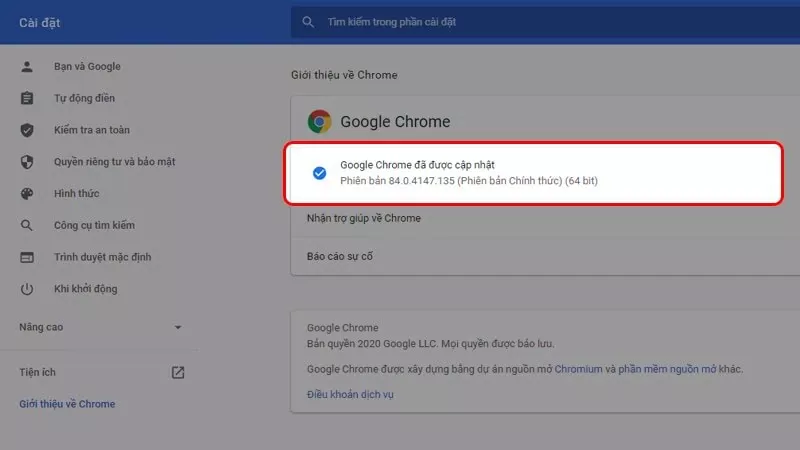The width and height of the screenshot is (800, 450).
Task: Click Phiên bản 84.0.4147.135 version text
Action: (469, 181)
